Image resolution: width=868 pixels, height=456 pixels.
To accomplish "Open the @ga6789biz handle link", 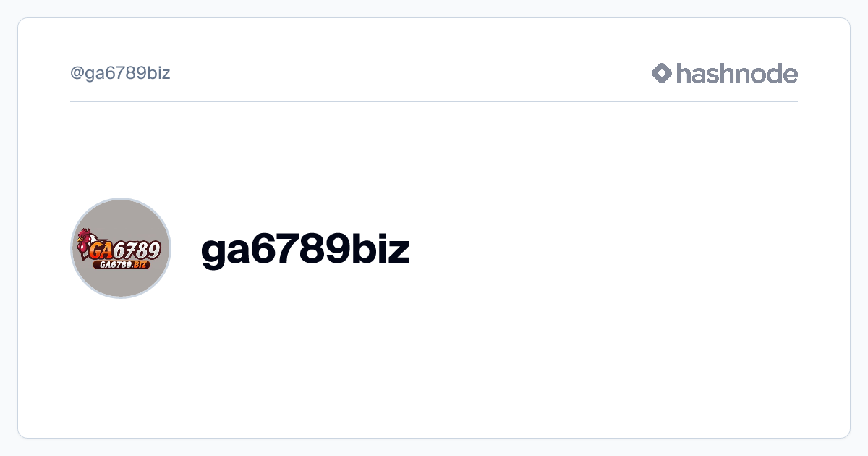I will [120, 73].
